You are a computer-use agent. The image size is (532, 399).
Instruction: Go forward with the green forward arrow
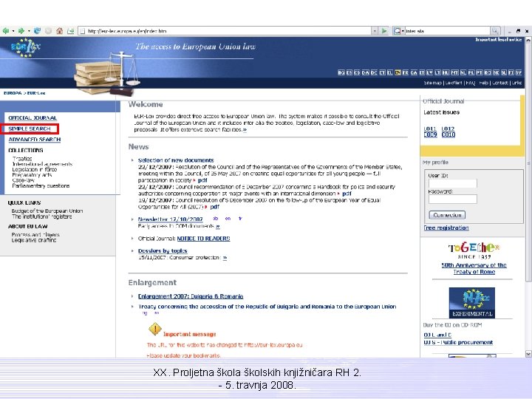coord(21,31)
